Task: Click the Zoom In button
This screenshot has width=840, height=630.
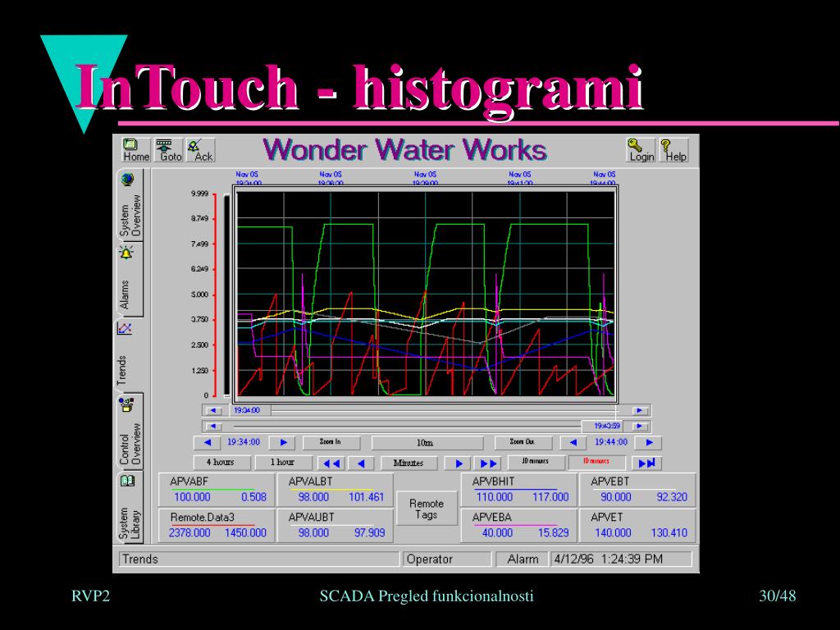Action: [x=330, y=442]
